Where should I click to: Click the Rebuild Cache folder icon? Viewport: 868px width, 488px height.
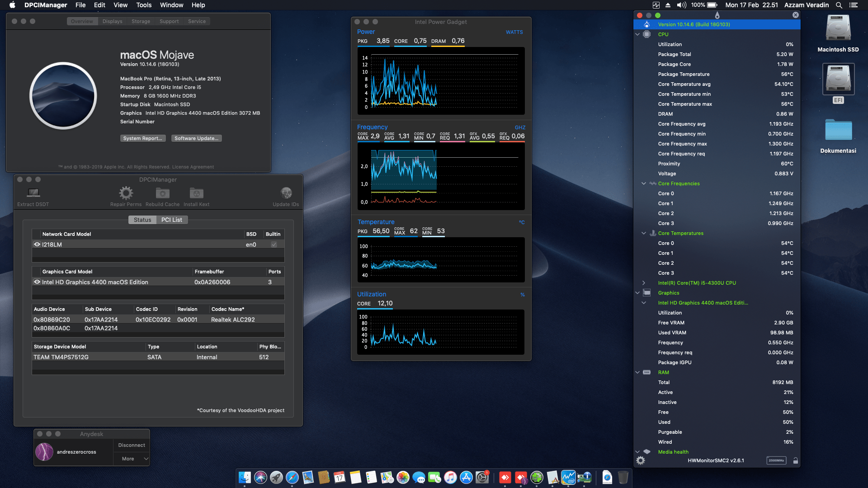pyautogui.click(x=162, y=193)
